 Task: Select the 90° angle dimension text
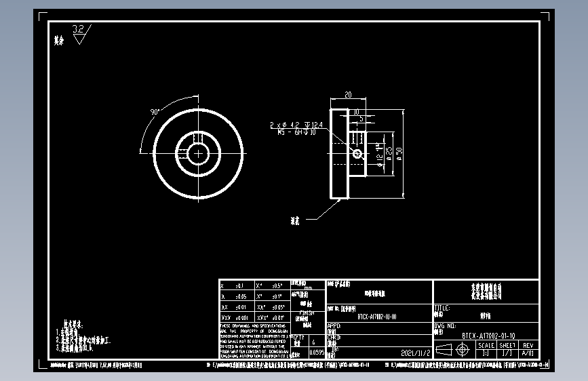pyautogui.click(x=155, y=112)
